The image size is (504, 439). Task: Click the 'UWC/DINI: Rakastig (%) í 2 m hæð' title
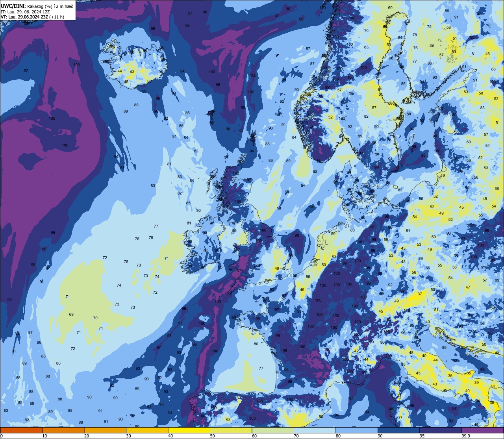(x=37, y=6)
